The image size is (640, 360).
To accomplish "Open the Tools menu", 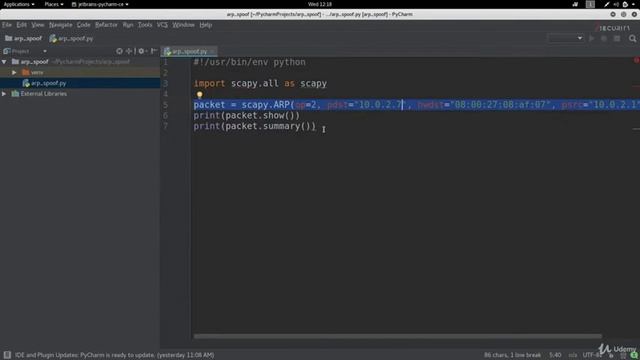I will [x=144, y=25].
